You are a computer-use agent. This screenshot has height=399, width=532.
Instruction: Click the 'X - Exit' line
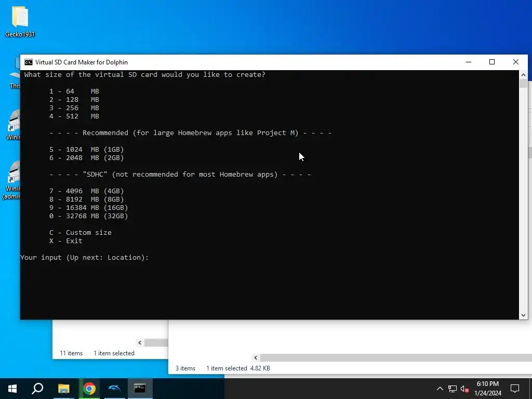pos(66,241)
